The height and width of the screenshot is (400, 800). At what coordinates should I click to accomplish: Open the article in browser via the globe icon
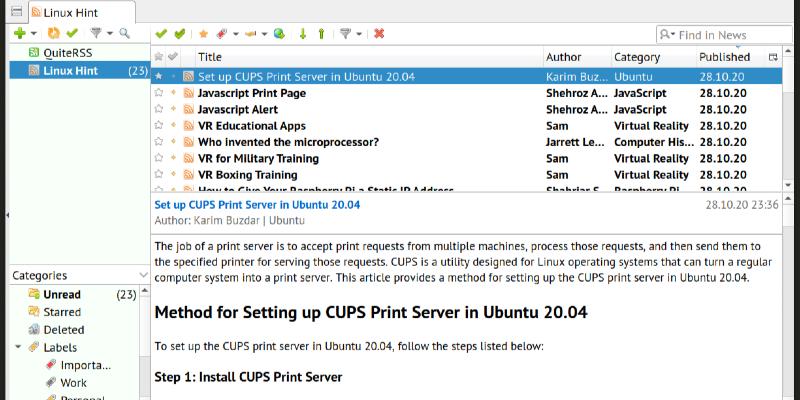tap(279, 34)
